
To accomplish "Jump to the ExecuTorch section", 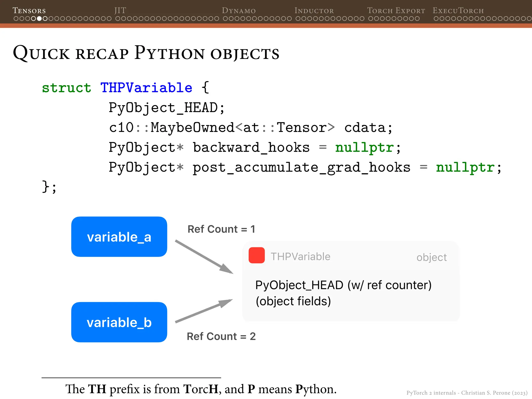I will (458, 10).
